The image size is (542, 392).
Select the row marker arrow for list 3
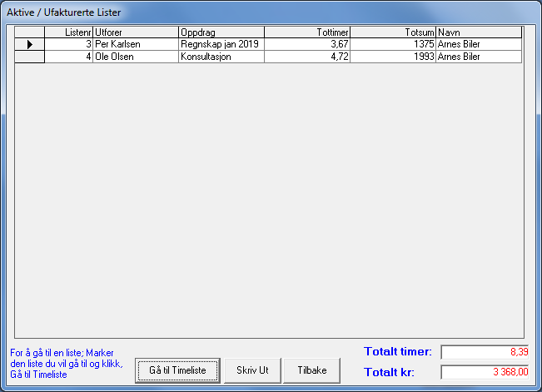coord(30,44)
